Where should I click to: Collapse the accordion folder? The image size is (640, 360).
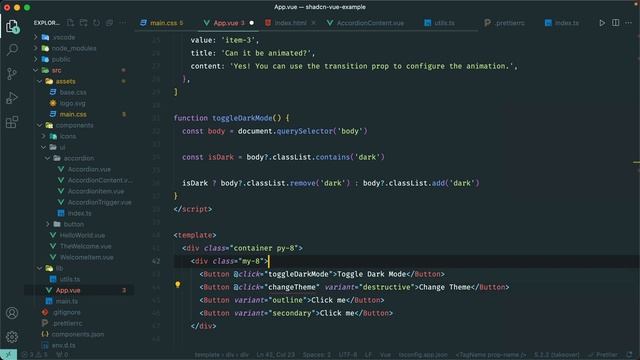[x=78, y=158]
